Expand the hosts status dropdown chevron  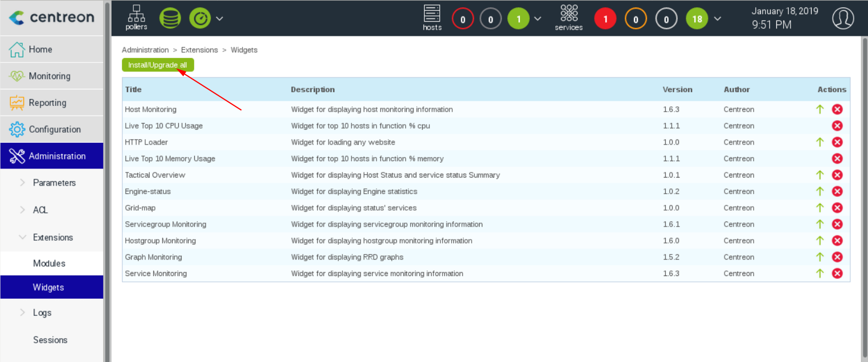coord(538,19)
